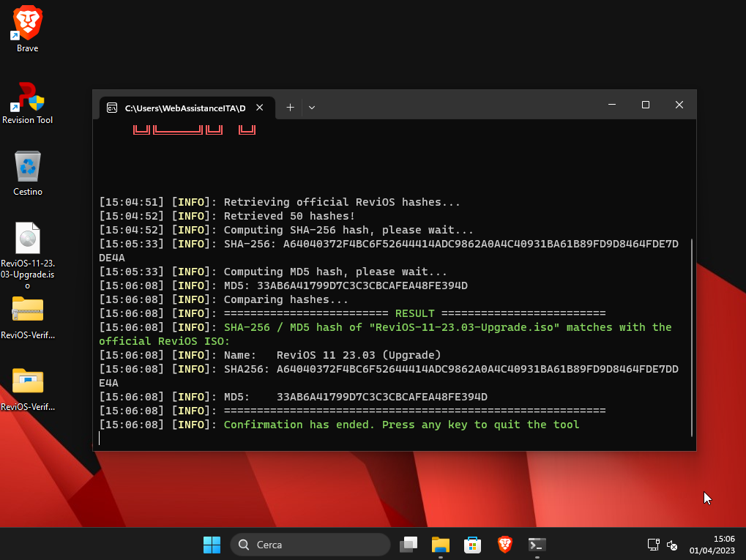Click 'Computing SHA-256 hash, please wait...' line
The width and height of the screenshot is (746, 560).
click(x=286, y=230)
